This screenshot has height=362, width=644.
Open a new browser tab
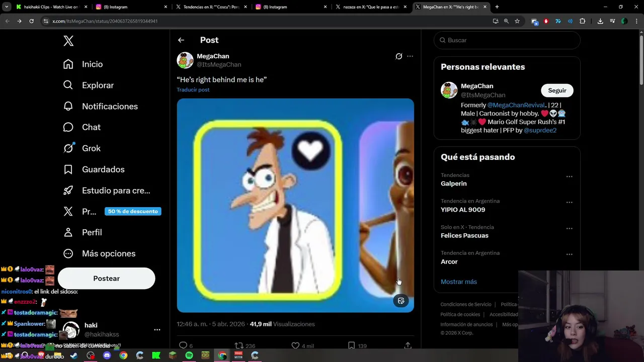coord(497,7)
